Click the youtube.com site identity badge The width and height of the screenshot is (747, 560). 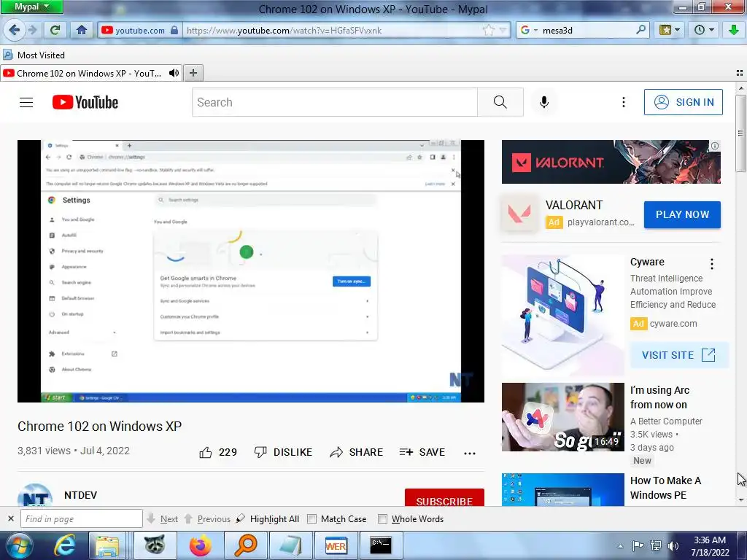[139, 30]
